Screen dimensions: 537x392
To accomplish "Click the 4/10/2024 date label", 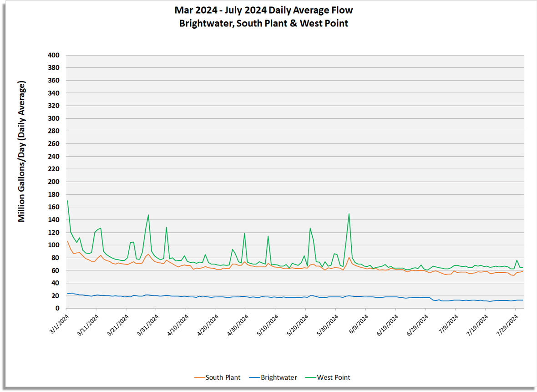I will click(177, 326).
